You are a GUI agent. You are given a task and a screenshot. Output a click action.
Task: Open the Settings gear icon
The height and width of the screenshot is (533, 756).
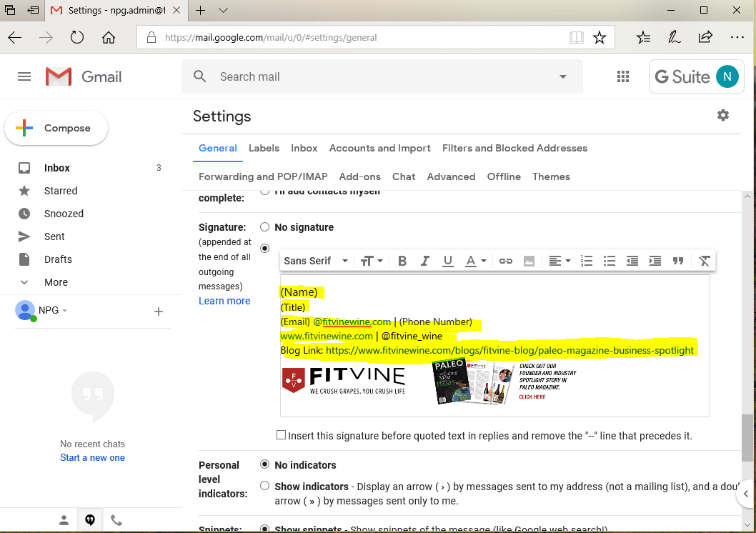click(x=722, y=115)
